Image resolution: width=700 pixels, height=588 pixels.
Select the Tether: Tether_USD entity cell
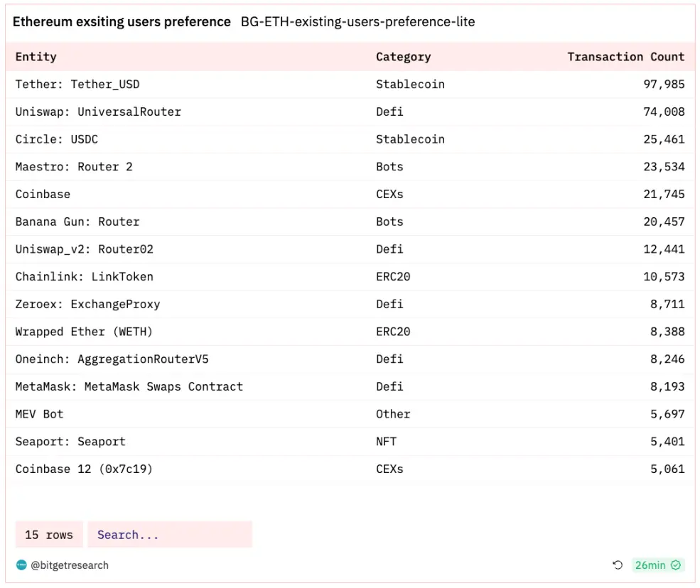click(77, 85)
